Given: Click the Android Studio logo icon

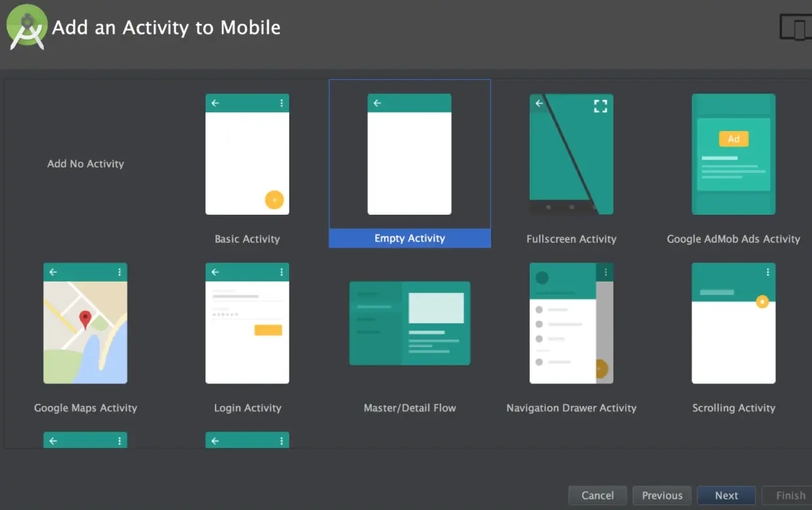Looking at the screenshot, I should (x=27, y=27).
